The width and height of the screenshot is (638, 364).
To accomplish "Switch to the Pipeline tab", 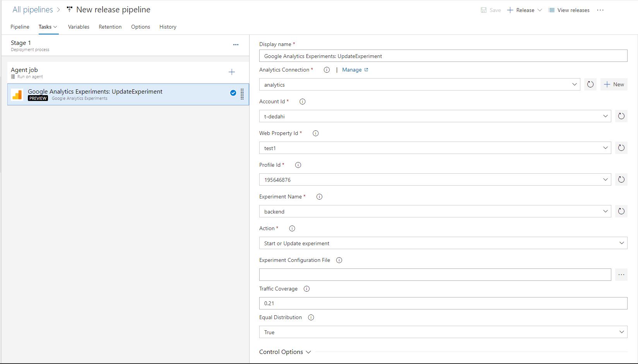I will pyautogui.click(x=20, y=27).
